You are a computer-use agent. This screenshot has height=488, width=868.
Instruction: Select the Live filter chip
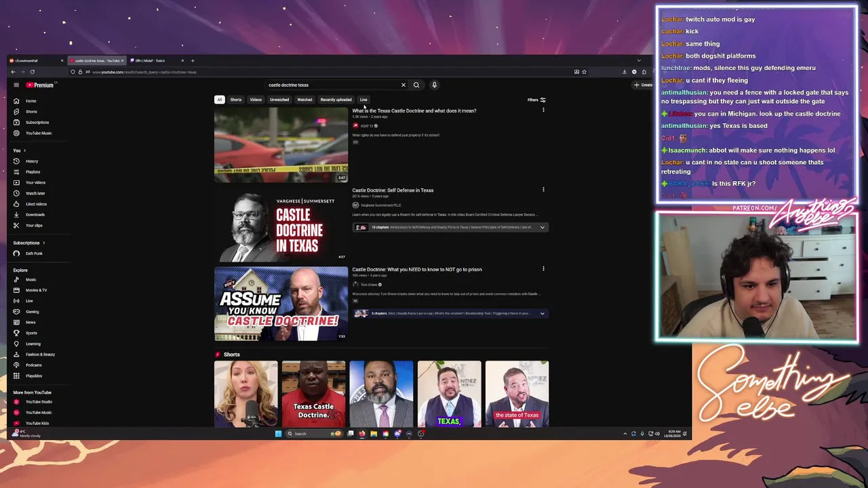tap(363, 100)
